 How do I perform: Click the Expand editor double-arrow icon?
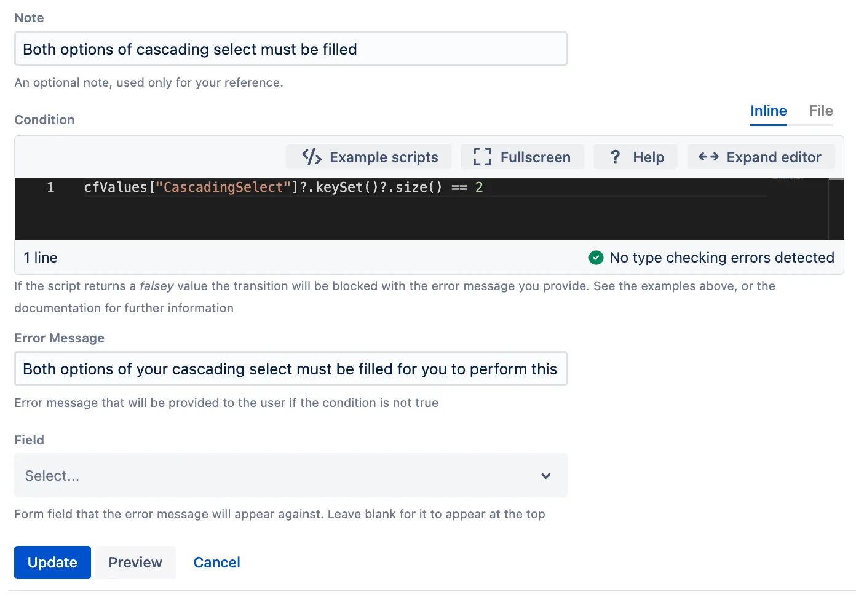tap(708, 157)
